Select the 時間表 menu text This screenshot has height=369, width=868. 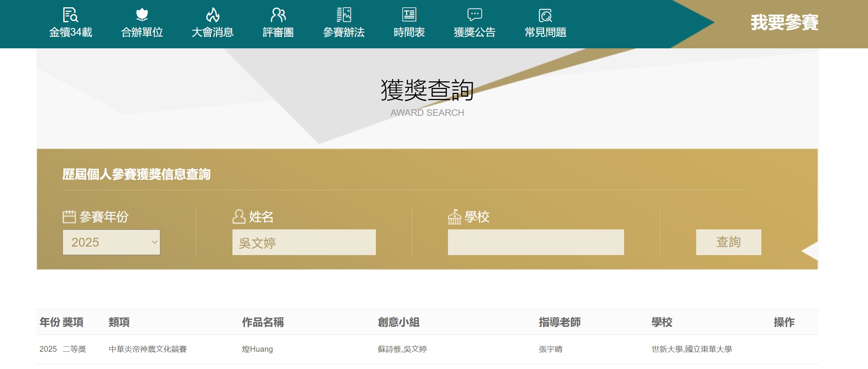coord(409,32)
